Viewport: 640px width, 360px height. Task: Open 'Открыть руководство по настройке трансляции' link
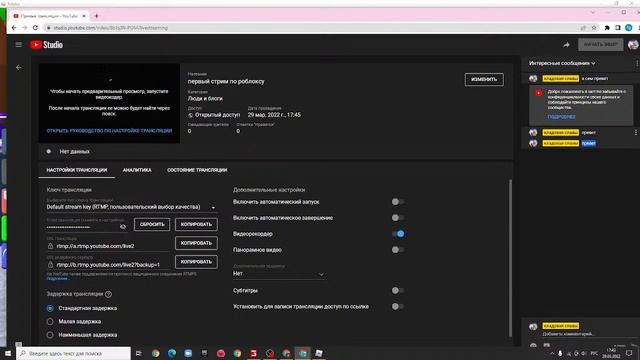pos(109,131)
